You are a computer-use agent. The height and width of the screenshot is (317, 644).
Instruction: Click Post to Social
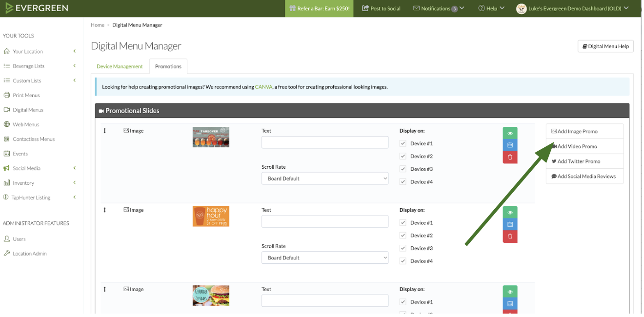coord(381,8)
